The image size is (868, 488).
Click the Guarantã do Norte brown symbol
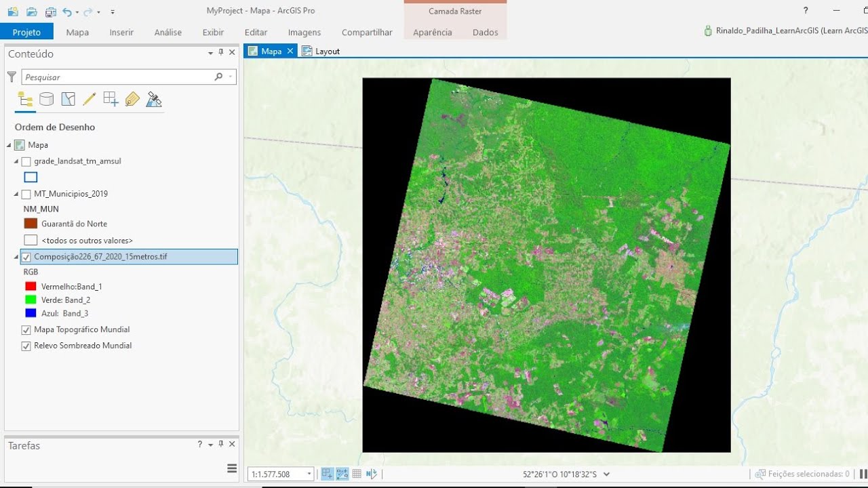pyautogui.click(x=31, y=224)
